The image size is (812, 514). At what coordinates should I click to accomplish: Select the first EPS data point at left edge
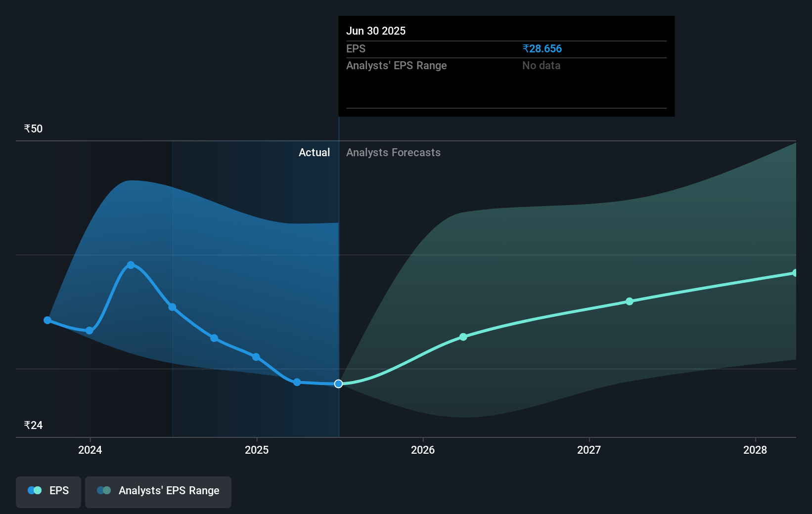point(47,320)
